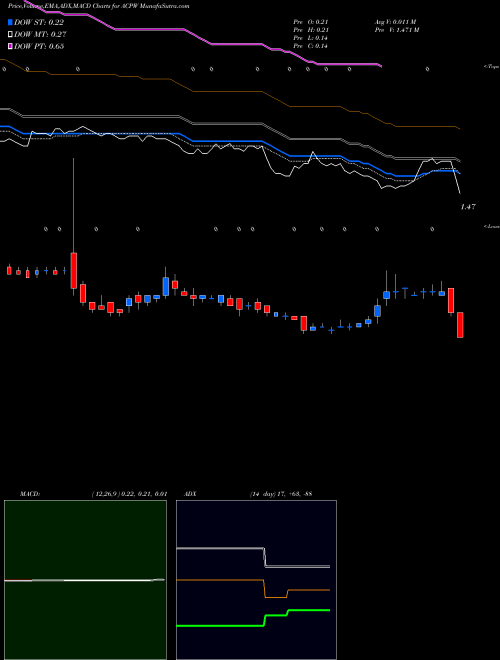500x660 pixels.
Task: Click the '<Tops' marker label
Action: (491, 67)
